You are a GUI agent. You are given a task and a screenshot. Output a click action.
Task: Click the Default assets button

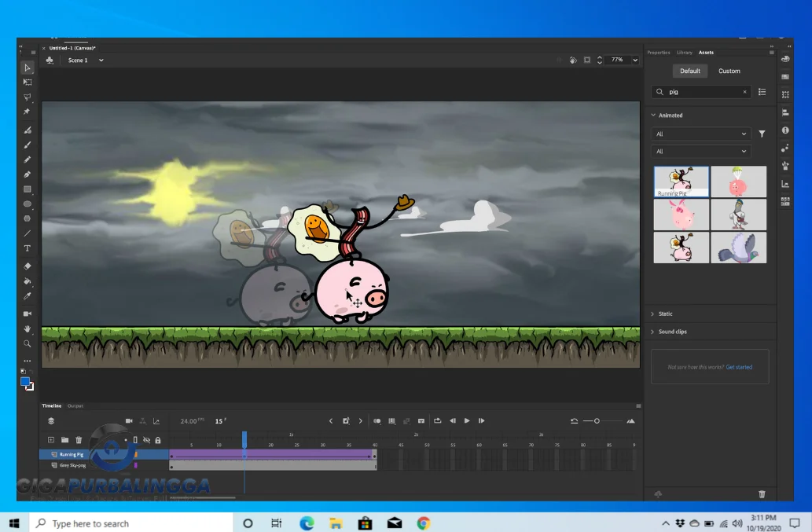pyautogui.click(x=690, y=71)
